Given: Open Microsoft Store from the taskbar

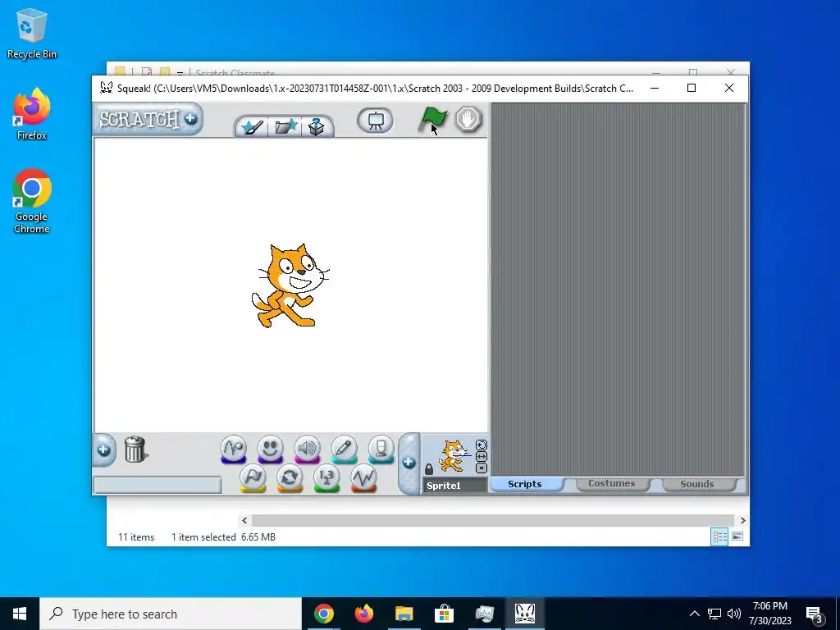Looking at the screenshot, I should (x=444, y=614).
